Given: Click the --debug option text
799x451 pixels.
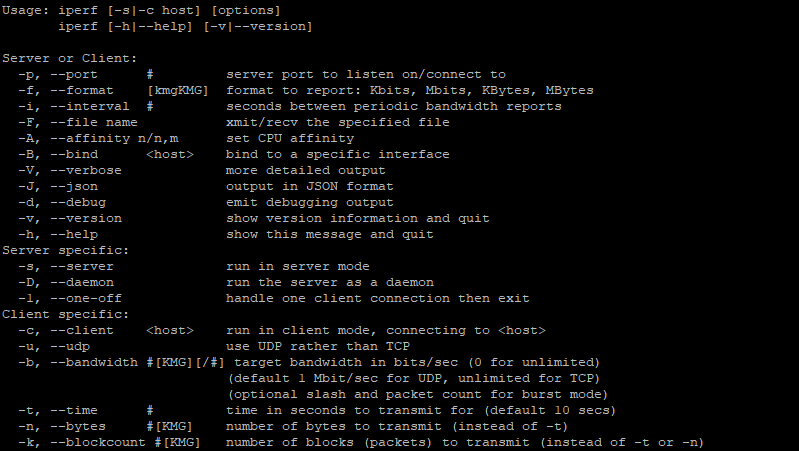Looking at the screenshot, I should pos(77,202).
